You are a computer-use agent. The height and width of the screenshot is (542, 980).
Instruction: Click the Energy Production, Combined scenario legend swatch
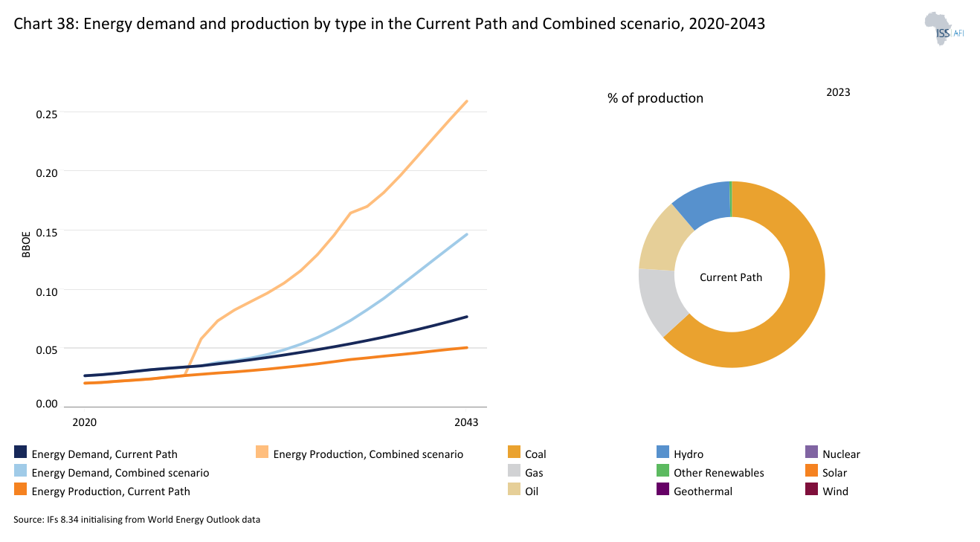(x=262, y=452)
